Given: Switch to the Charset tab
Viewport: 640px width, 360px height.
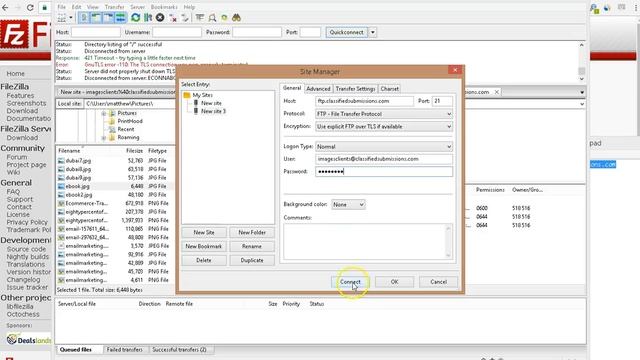Looking at the screenshot, I should (x=389, y=89).
